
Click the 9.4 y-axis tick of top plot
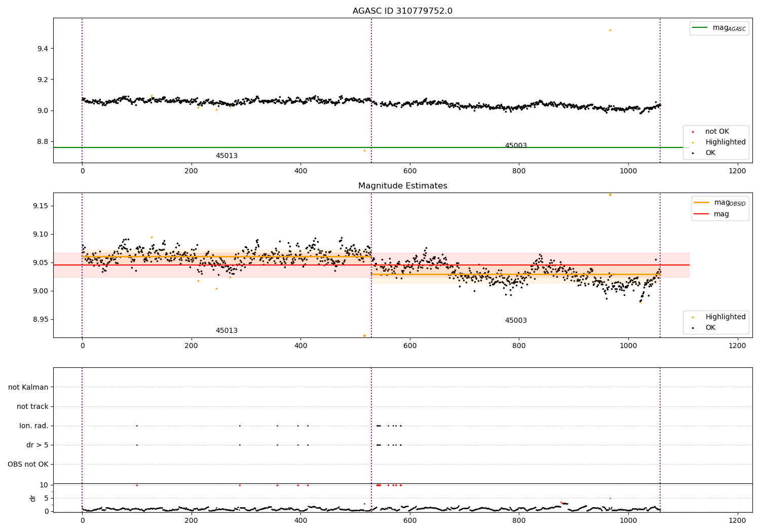[x=43, y=49]
